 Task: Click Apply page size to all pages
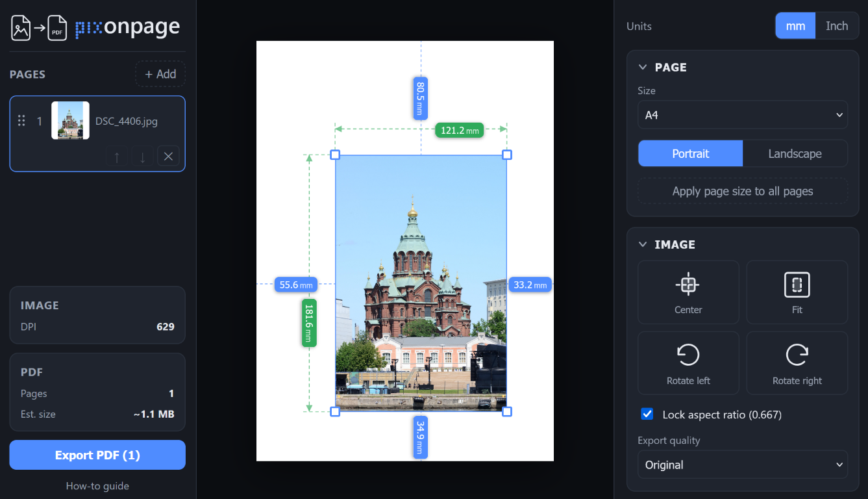[743, 191]
